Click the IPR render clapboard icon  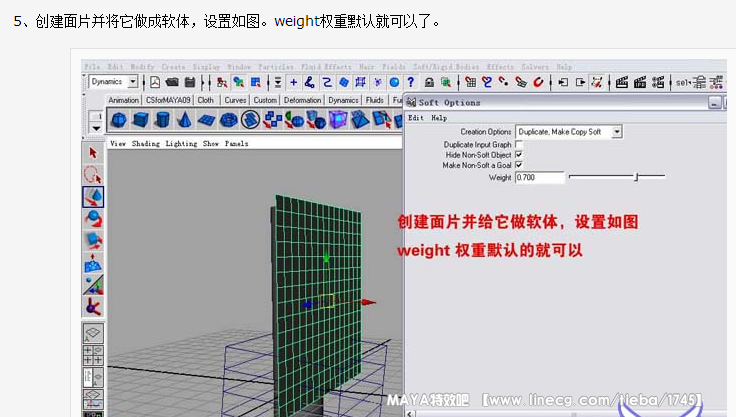pyautogui.click(x=639, y=83)
